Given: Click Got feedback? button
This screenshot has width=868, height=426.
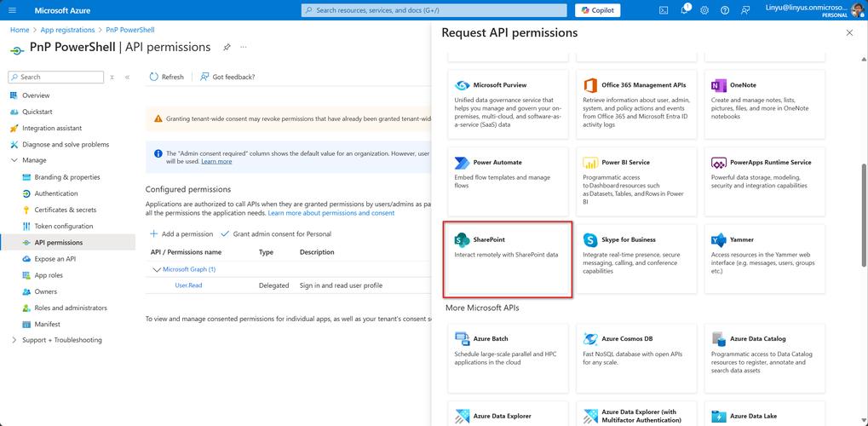Looking at the screenshot, I should click(x=227, y=77).
